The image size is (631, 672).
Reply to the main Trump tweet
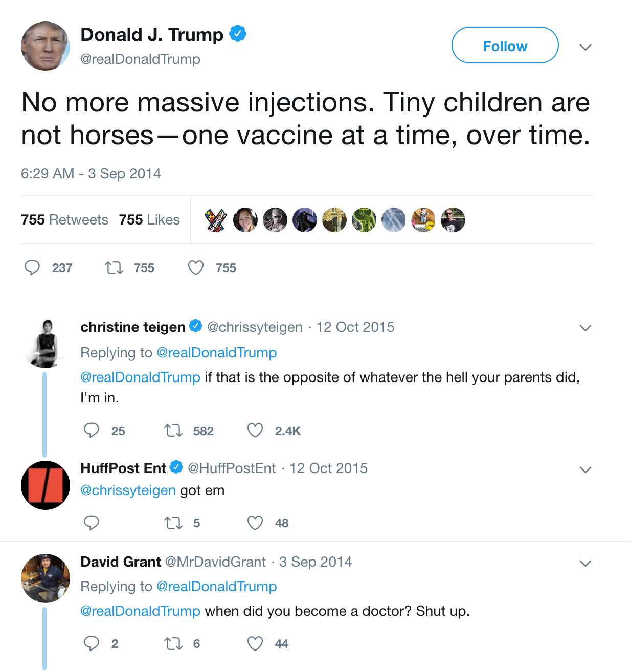(32, 267)
